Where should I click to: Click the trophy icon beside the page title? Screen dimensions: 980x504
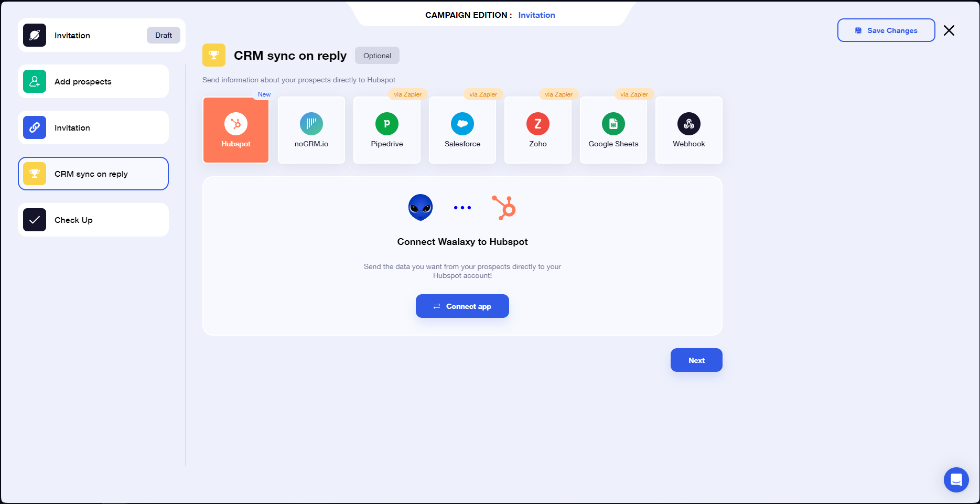[x=214, y=55]
